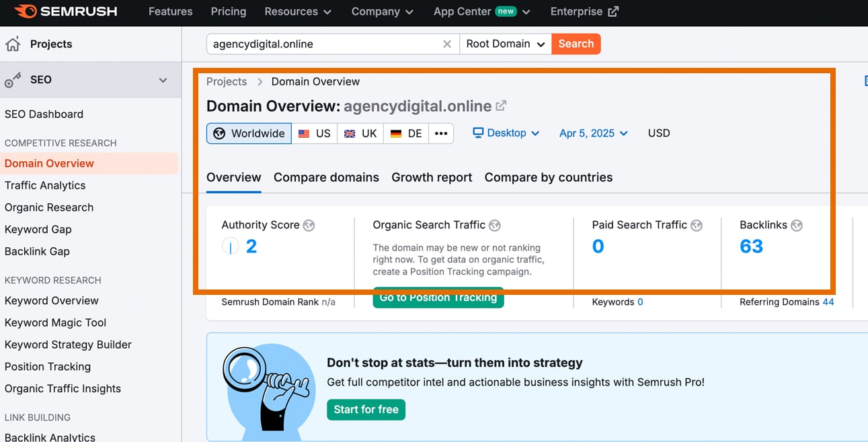Click the SEO key icon
The image size is (868, 442).
13,81
